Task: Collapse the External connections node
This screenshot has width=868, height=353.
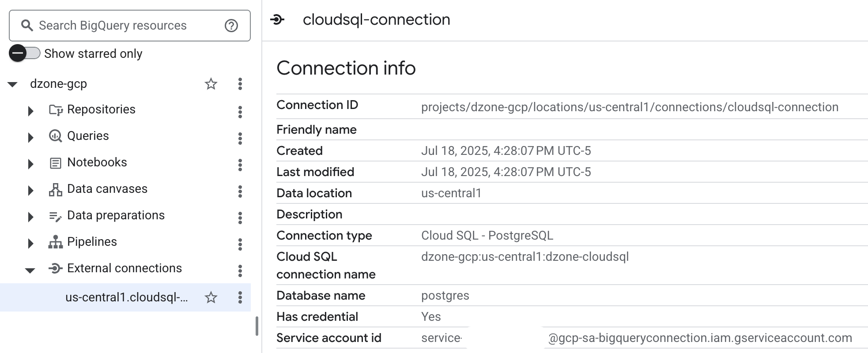Action: coord(30,270)
